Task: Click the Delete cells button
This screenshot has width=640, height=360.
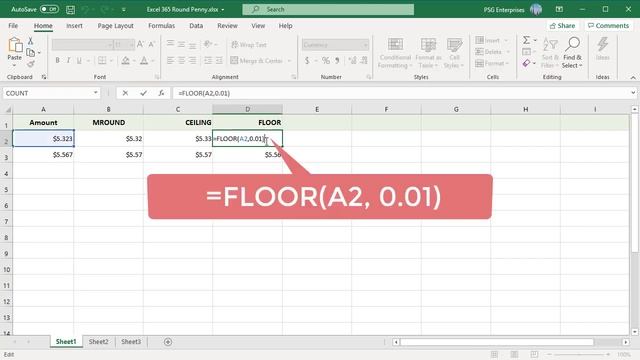Action: tap(489, 52)
